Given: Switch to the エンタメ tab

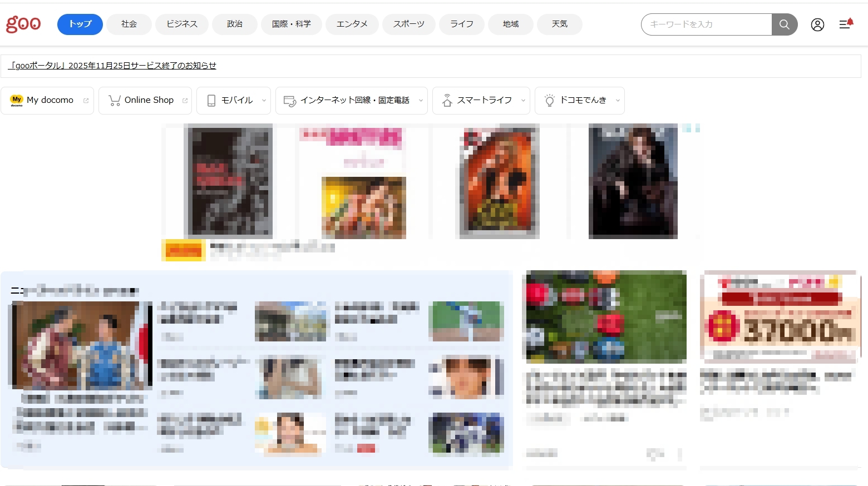Looking at the screenshot, I should (x=352, y=24).
